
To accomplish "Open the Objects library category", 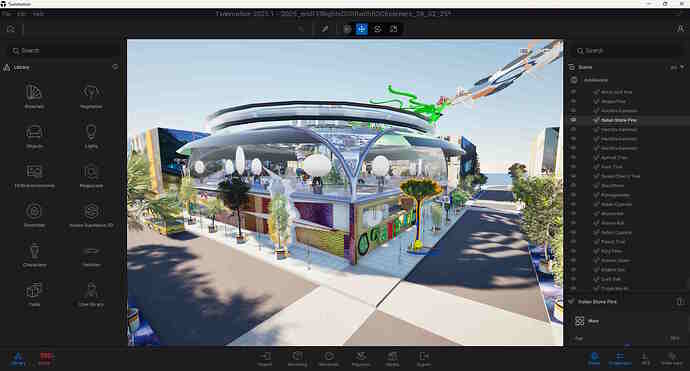I will (34, 136).
